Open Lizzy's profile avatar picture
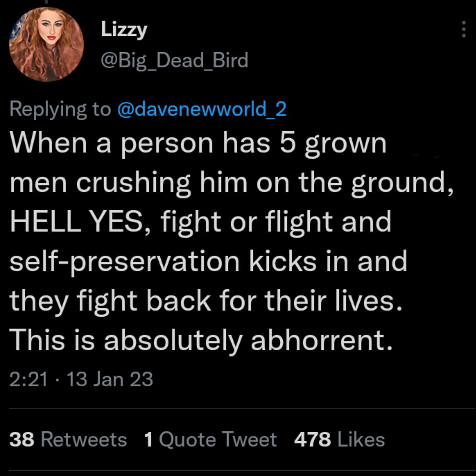 coord(46,44)
